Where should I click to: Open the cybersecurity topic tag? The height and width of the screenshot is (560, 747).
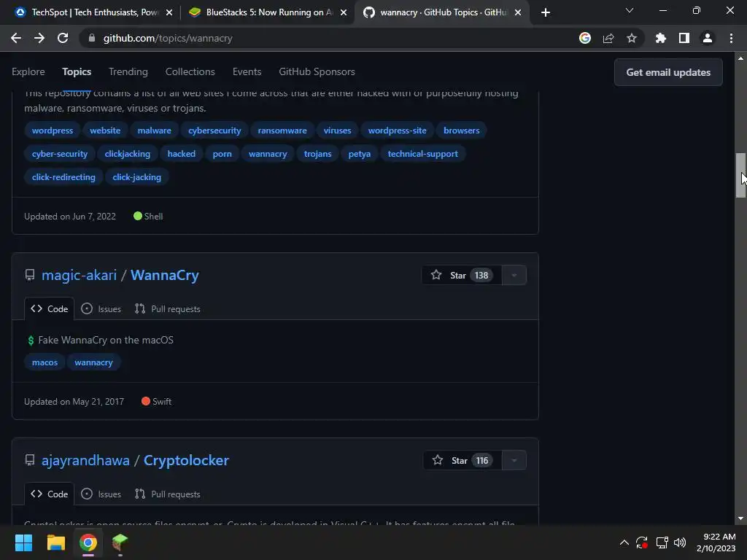tap(214, 131)
